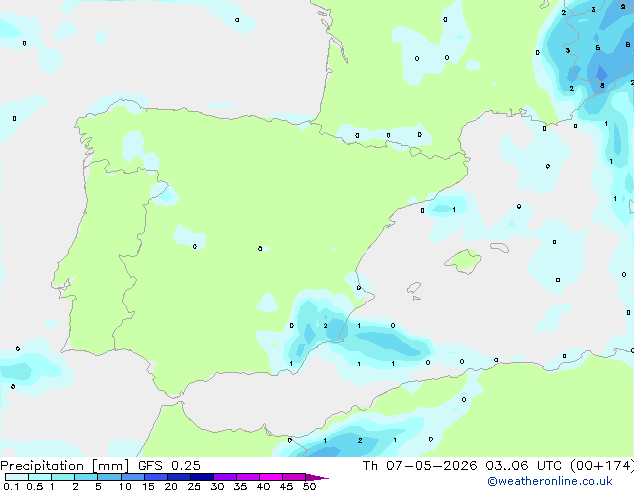Click the legend arrow tip above 50 mm
This screenshot has height=490, width=634.
[317, 478]
